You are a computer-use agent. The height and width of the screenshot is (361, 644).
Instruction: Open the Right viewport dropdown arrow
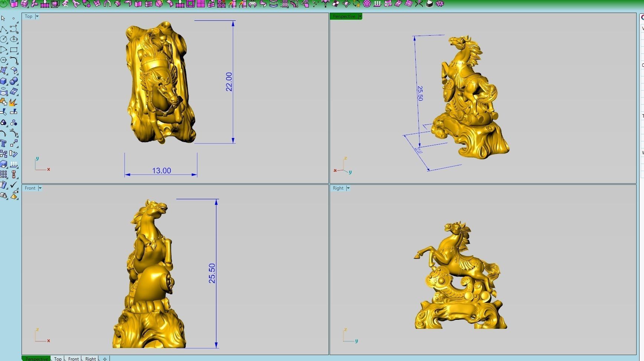[348, 188]
